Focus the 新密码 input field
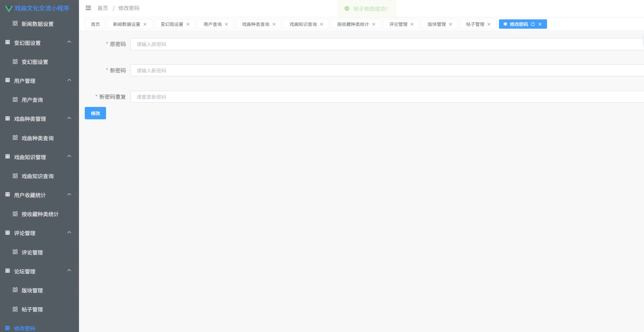Viewport: 644px width, 332px height. point(387,71)
